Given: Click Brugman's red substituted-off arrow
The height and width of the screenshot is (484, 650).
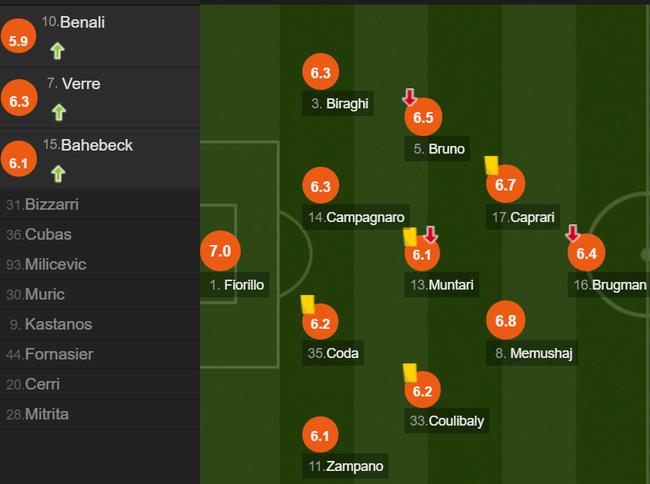Looking at the screenshot, I should tap(572, 233).
